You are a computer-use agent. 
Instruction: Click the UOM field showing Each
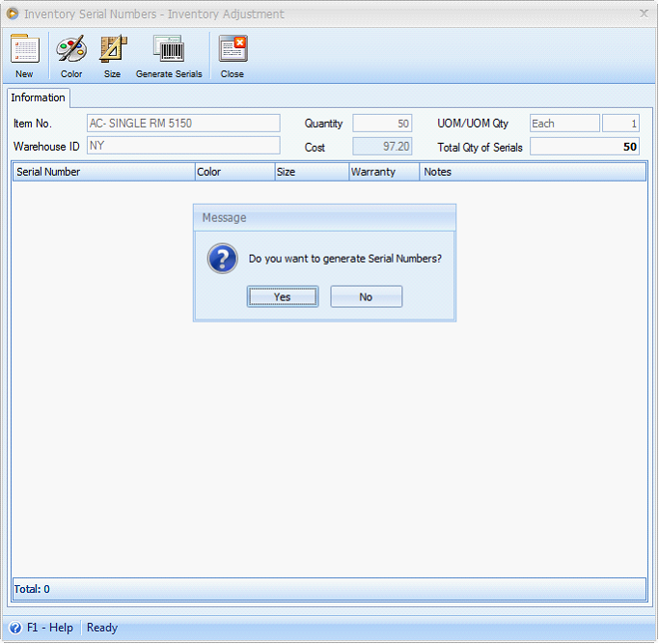pos(564,124)
